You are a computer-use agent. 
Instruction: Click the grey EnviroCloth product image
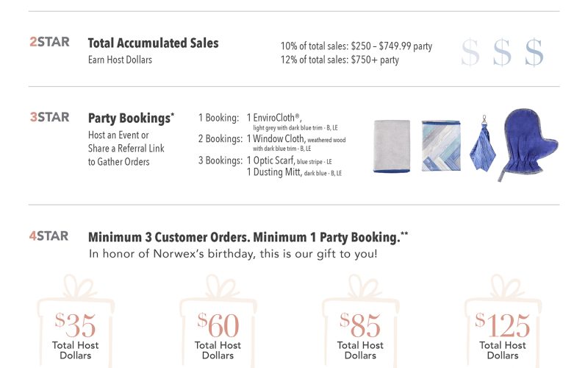[394, 146]
